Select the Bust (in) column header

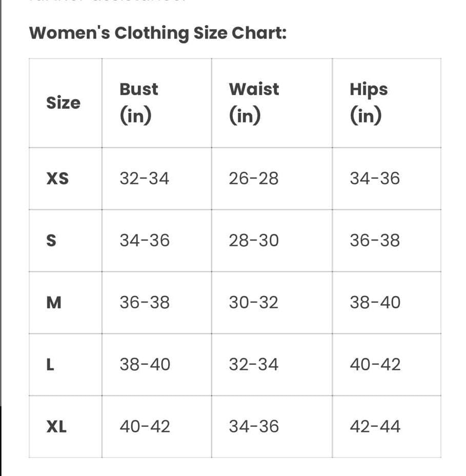point(138,103)
